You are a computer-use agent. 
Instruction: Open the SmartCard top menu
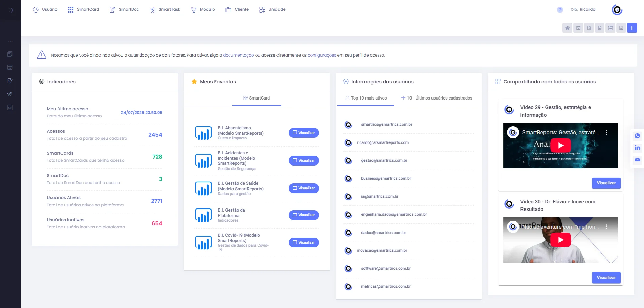coord(83,10)
